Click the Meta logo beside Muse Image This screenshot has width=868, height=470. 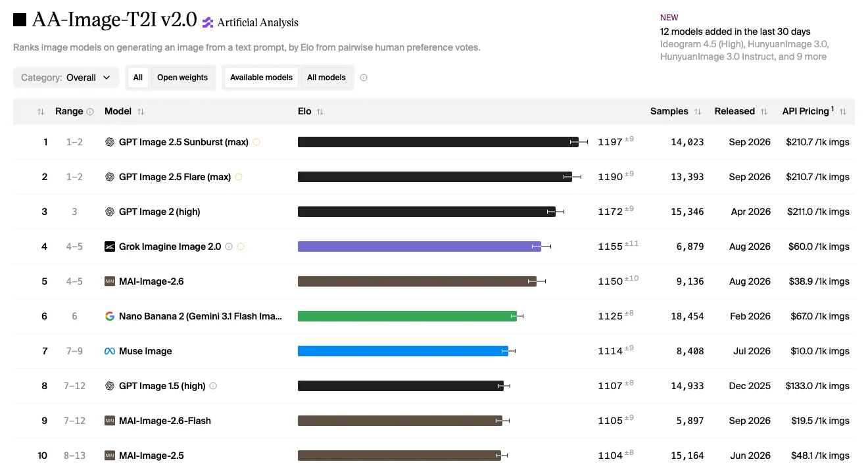point(110,351)
